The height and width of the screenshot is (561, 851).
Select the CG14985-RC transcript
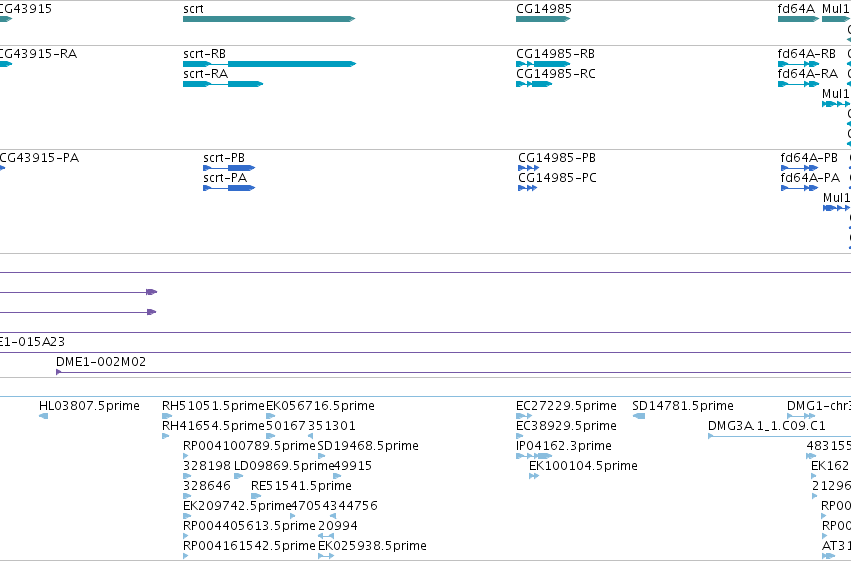(534, 84)
